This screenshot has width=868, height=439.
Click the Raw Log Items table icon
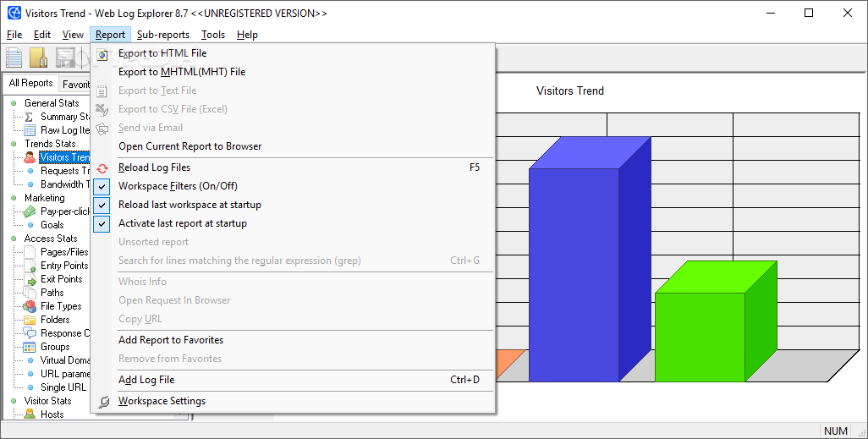click(30, 130)
